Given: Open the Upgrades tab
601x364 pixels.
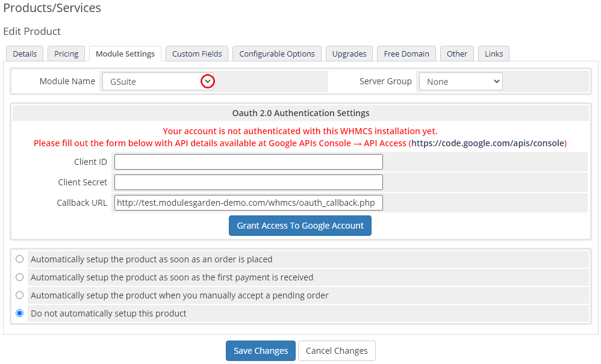Looking at the screenshot, I should pyautogui.click(x=349, y=54).
